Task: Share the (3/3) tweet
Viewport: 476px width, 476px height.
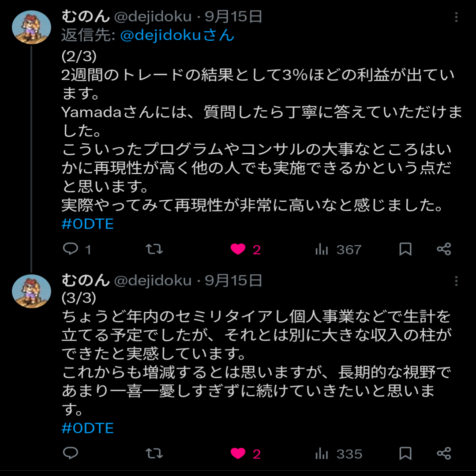Action: tap(443, 454)
